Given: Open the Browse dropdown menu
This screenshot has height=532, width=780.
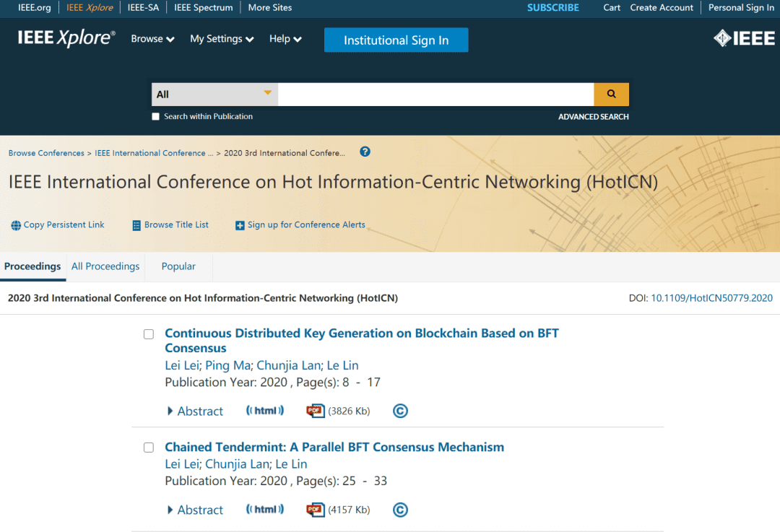Looking at the screenshot, I should click(152, 39).
